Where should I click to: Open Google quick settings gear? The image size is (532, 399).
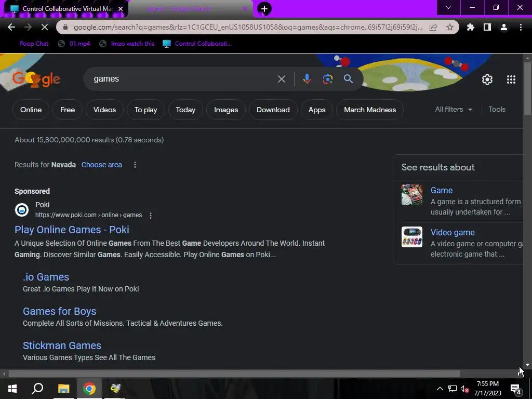point(487,79)
